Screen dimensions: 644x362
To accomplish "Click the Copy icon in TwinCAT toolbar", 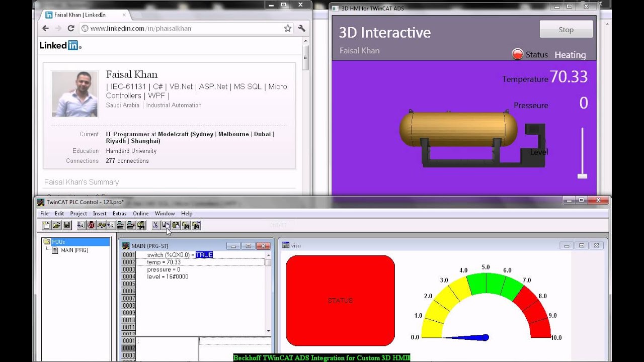I will [166, 225].
